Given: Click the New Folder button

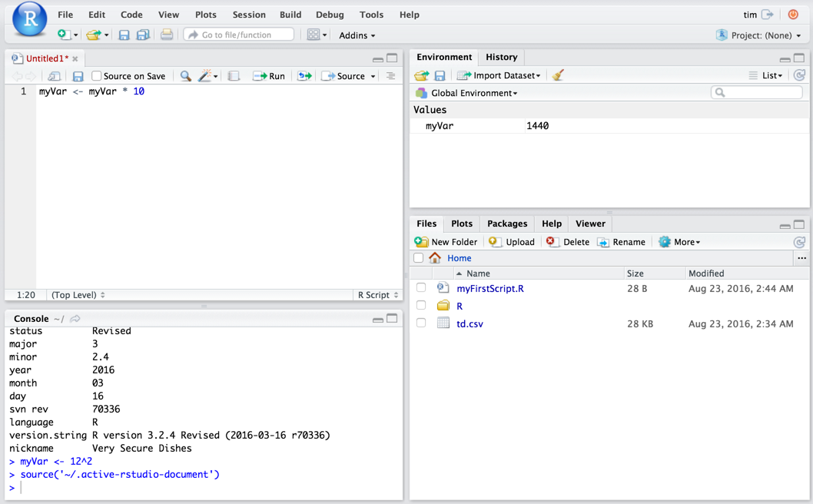Looking at the screenshot, I should pyautogui.click(x=446, y=242).
